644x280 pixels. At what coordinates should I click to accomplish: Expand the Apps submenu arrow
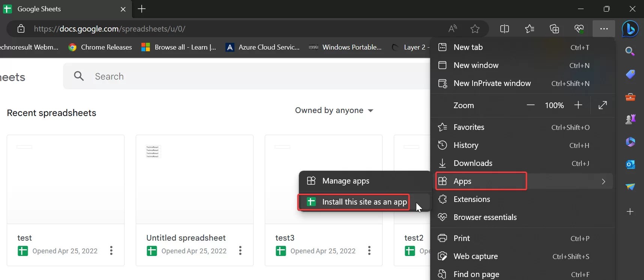click(603, 181)
